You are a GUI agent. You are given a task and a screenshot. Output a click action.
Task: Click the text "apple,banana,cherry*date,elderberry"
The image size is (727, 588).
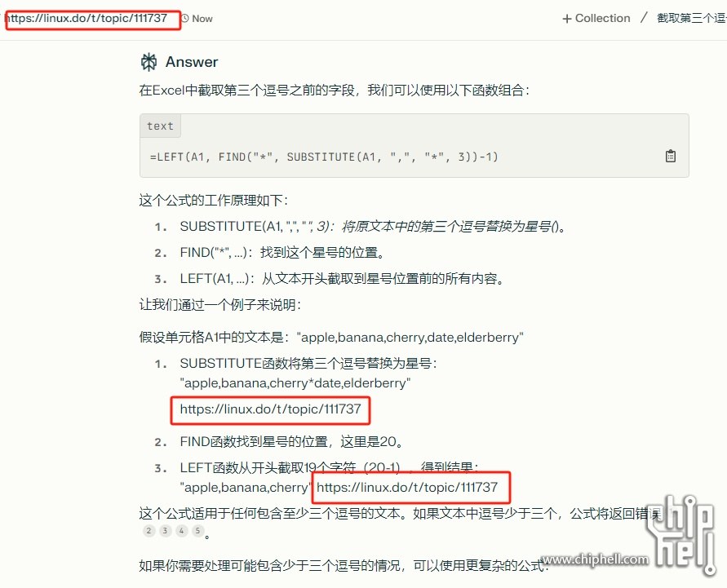click(295, 383)
